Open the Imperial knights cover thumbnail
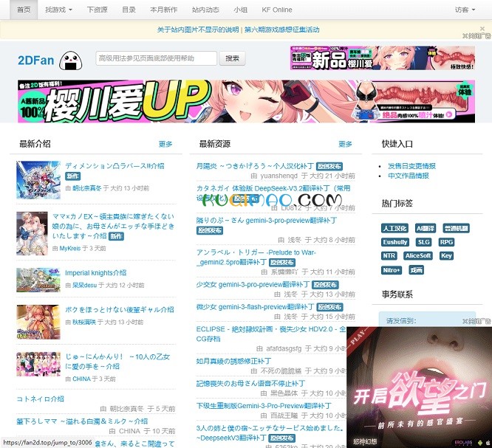 tap(38, 280)
